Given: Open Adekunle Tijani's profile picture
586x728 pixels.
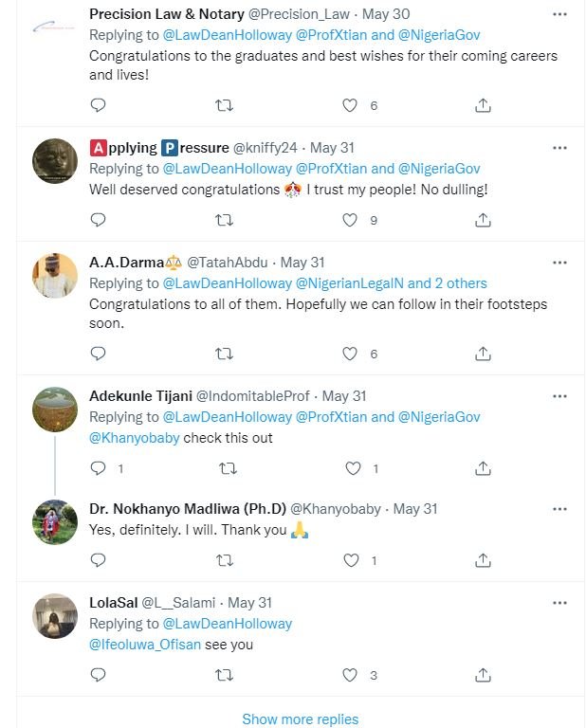Looking at the screenshot, I should click(x=55, y=410).
